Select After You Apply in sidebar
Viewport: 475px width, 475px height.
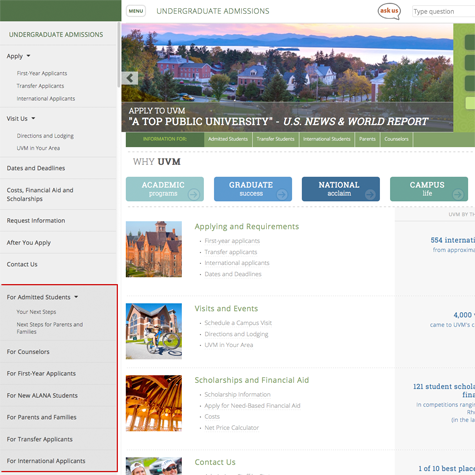[x=29, y=242]
